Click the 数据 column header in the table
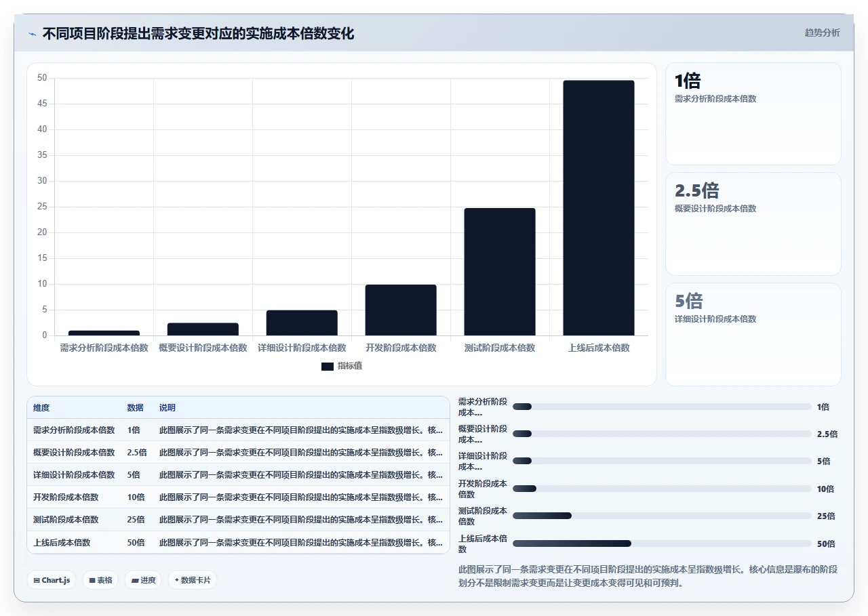 click(x=135, y=408)
